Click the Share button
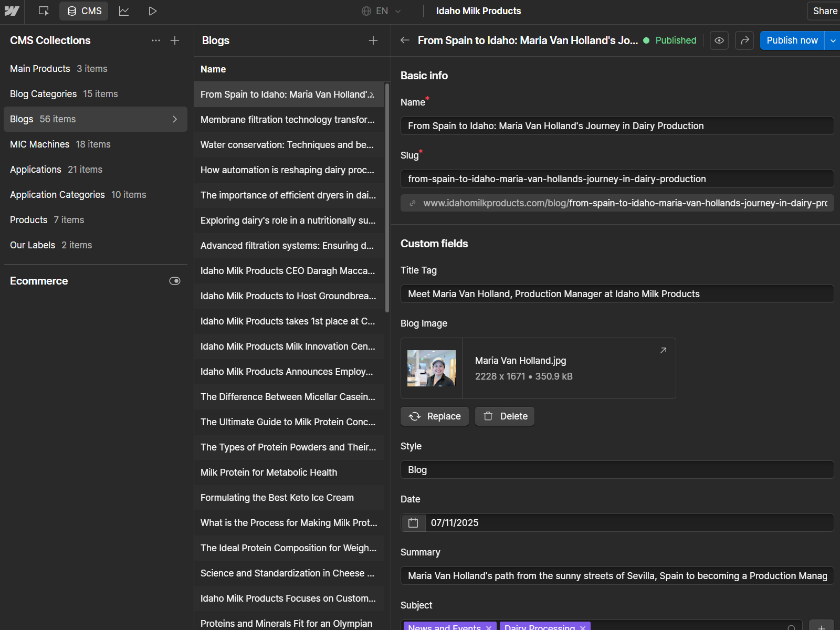The height and width of the screenshot is (630, 840). tap(824, 11)
